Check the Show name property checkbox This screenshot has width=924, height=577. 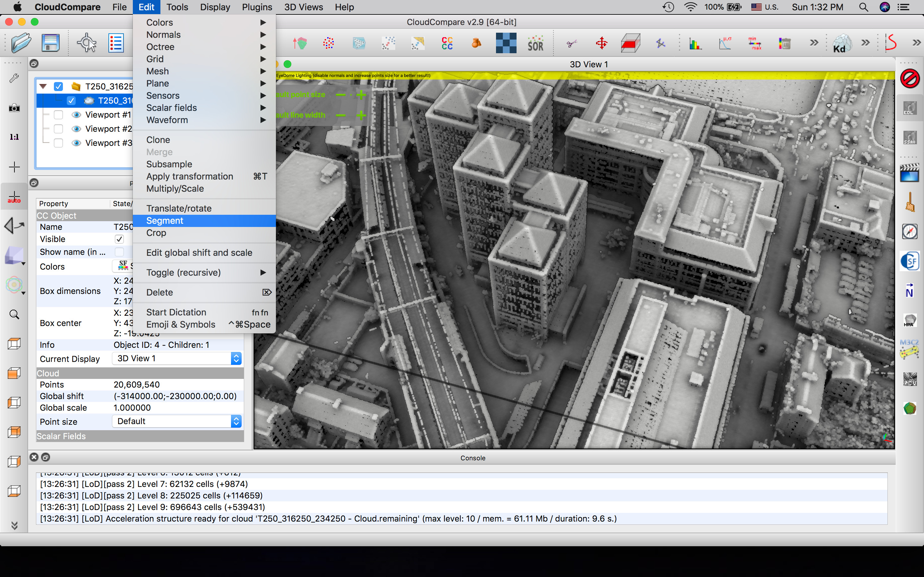(x=119, y=252)
